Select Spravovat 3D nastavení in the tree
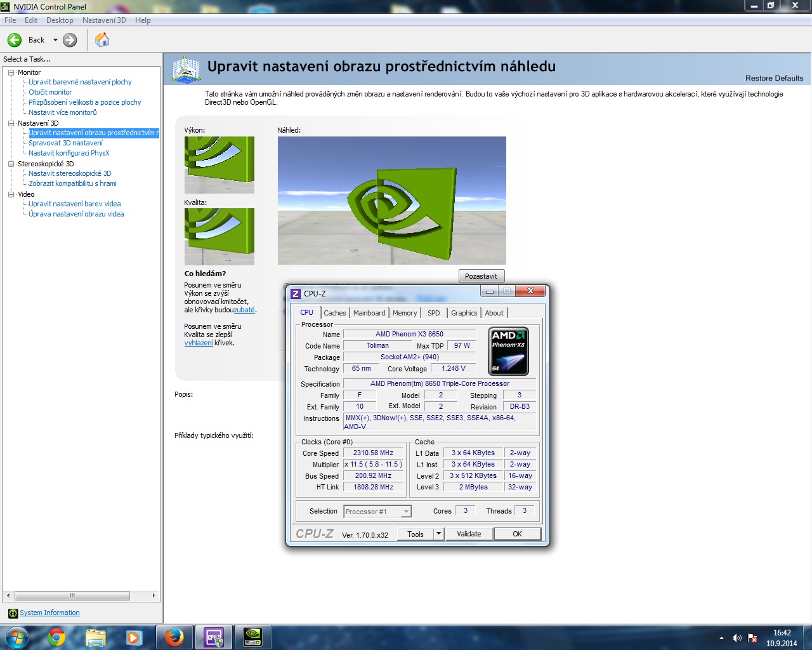The height and width of the screenshot is (650, 812). tap(65, 143)
